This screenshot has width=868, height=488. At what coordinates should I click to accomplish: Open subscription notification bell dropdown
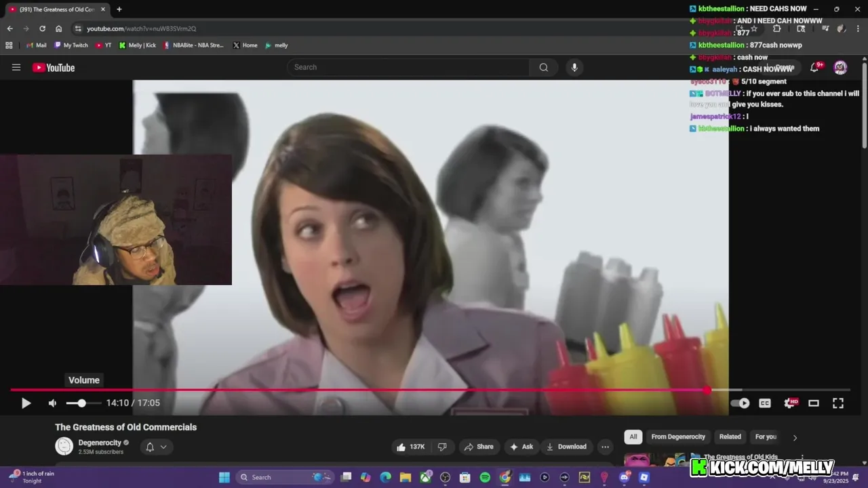157,447
